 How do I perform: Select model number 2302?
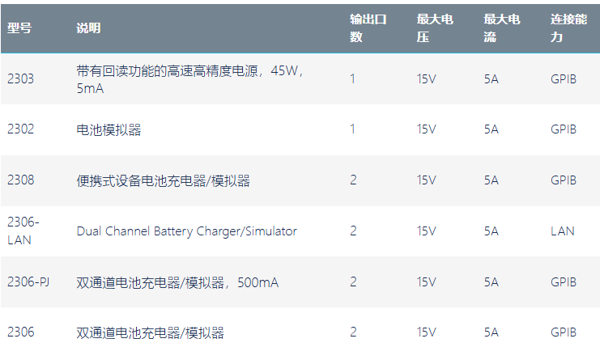(x=21, y=129)
